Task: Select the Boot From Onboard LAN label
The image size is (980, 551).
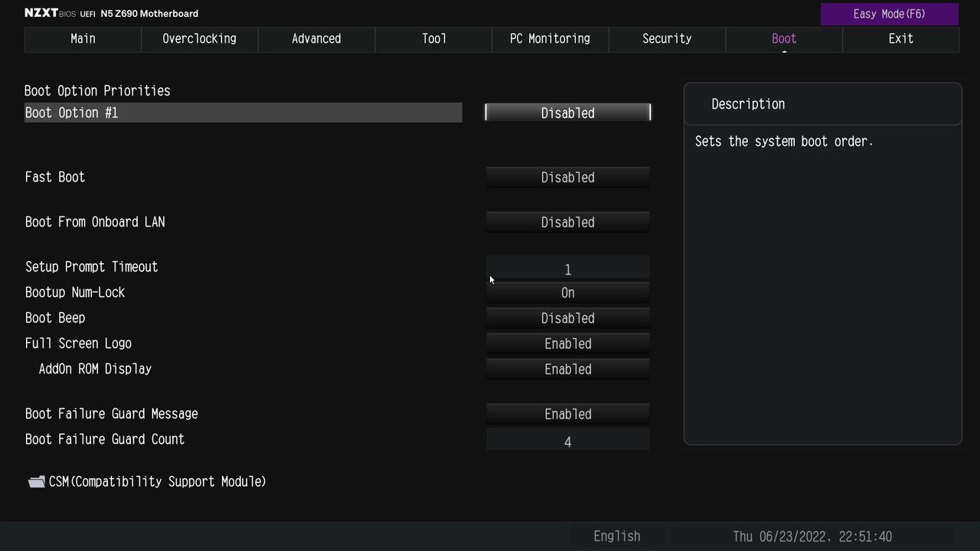Action: 95,222
